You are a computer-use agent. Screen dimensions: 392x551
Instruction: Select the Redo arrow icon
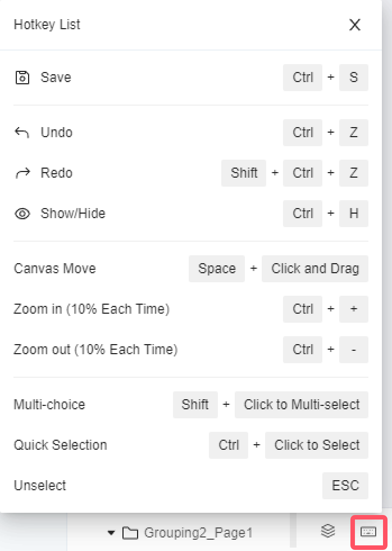[22, 173]
